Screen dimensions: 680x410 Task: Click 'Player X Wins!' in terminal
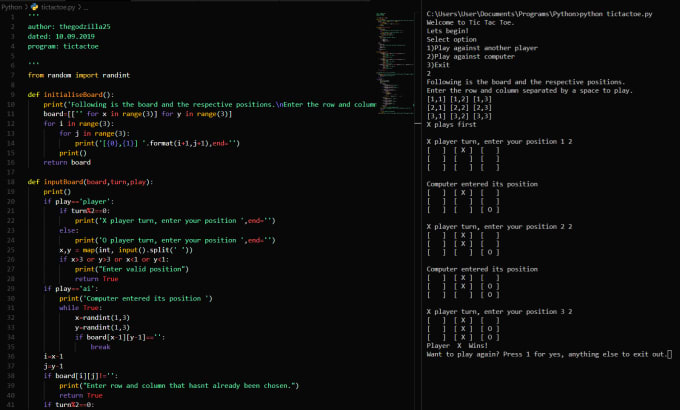tap(457, 346)
